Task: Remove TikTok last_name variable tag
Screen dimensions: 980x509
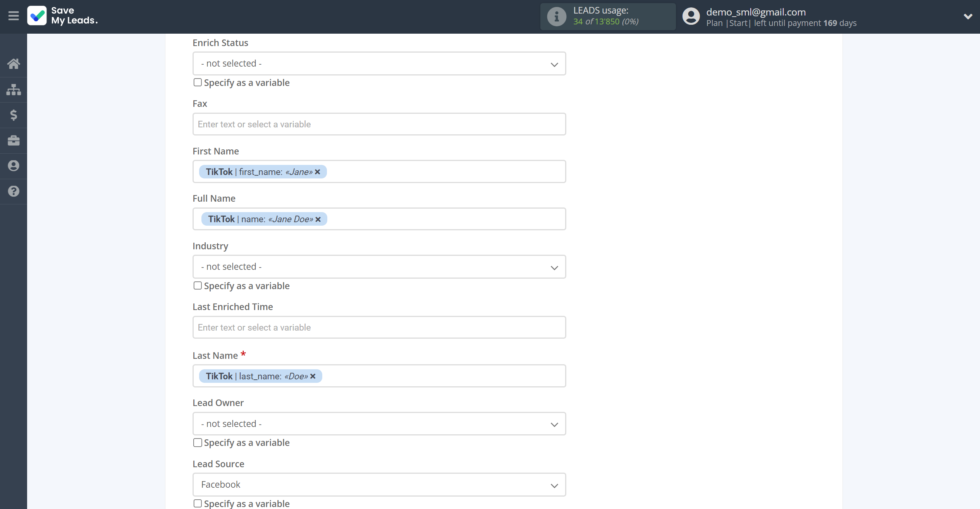Action: click(x=313, y=375)
